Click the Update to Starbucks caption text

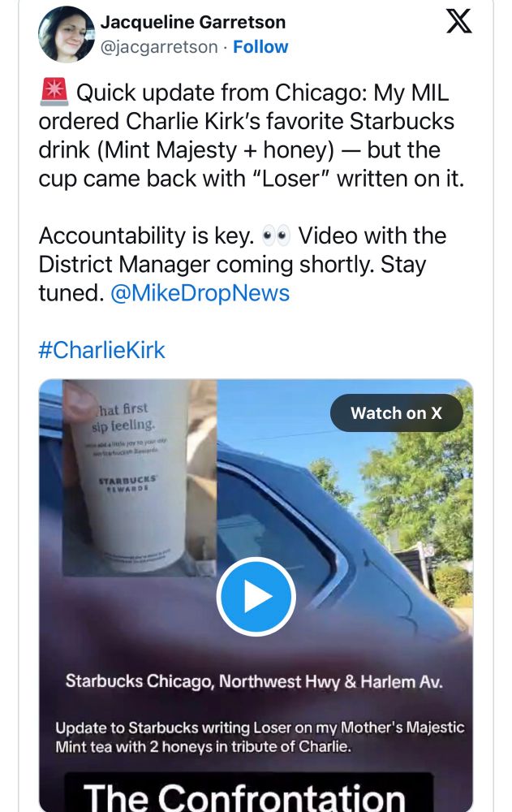click(260, 737)
